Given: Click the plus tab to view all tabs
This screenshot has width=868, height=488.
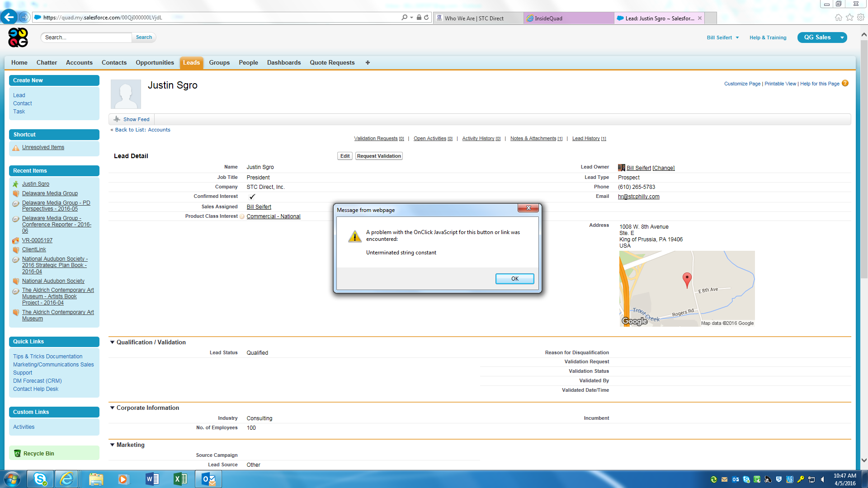Looking at the screenshot, I should [368, 63].
